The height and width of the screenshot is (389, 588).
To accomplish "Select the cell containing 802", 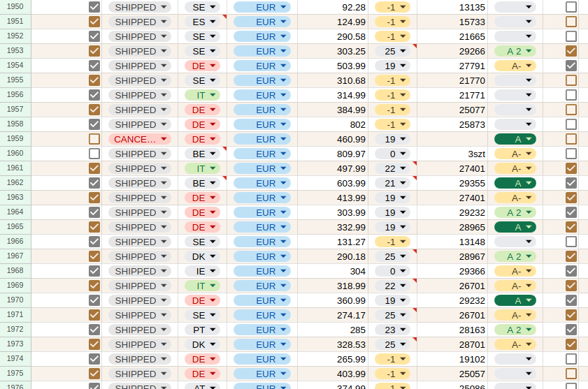I will point(333,124).
